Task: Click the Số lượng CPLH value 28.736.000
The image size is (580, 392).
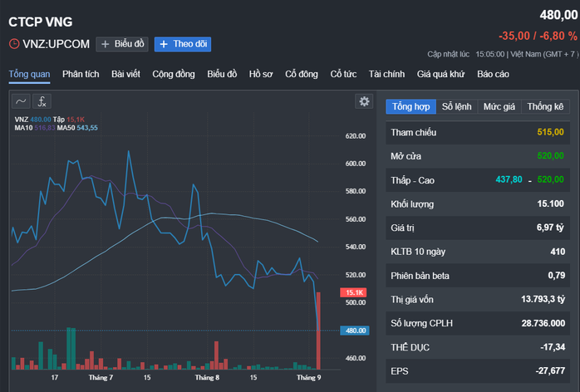Action: pos(543,323)
